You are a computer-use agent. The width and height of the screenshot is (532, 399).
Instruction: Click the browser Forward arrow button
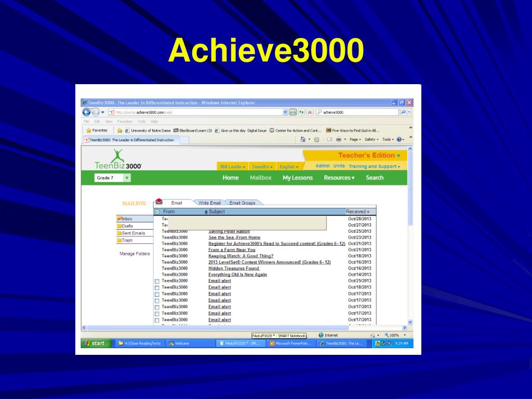click(x=96, y=112)
